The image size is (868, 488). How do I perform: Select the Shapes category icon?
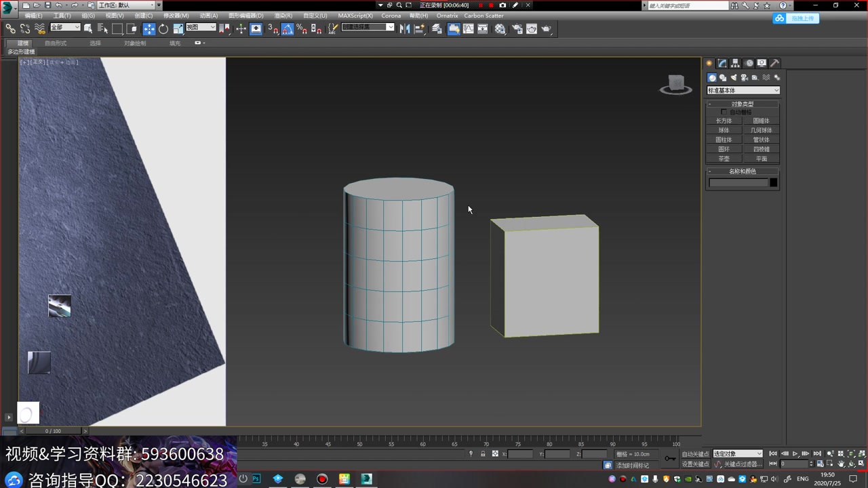723,77
